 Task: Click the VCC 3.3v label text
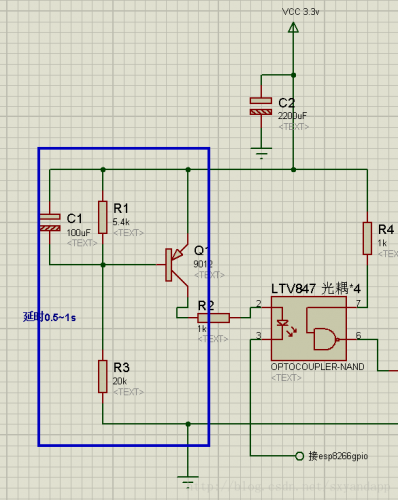tap(301, 12)
